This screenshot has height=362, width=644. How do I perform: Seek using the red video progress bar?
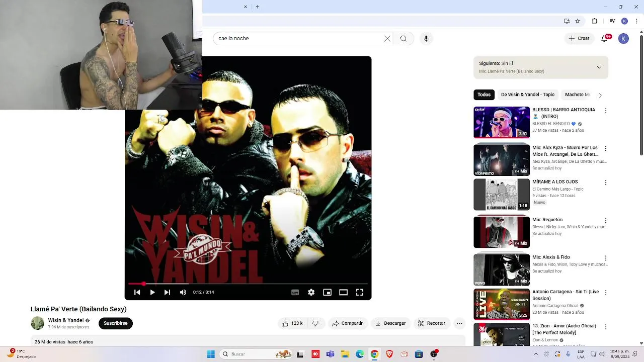(x=248, y=284)
